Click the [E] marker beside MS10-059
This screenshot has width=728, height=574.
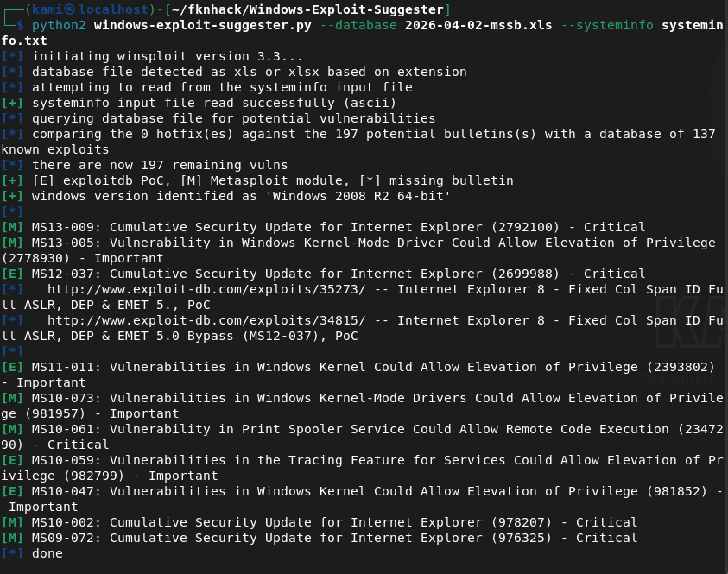coord(13,460)
